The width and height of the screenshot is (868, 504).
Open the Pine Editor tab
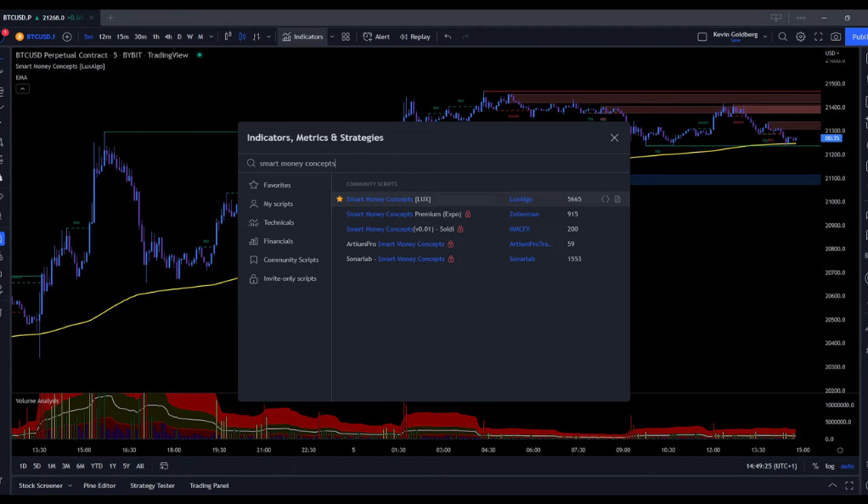(x=99, y=485)
